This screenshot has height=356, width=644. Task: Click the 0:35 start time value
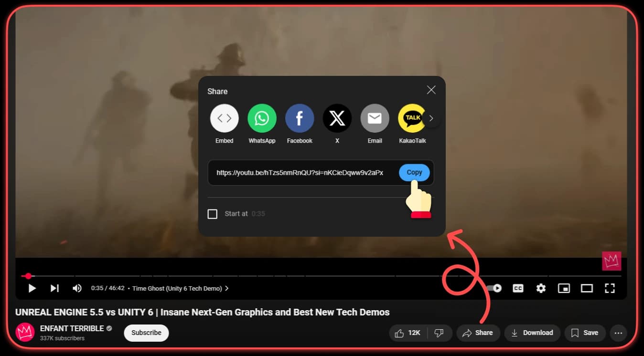pos(258,214)
